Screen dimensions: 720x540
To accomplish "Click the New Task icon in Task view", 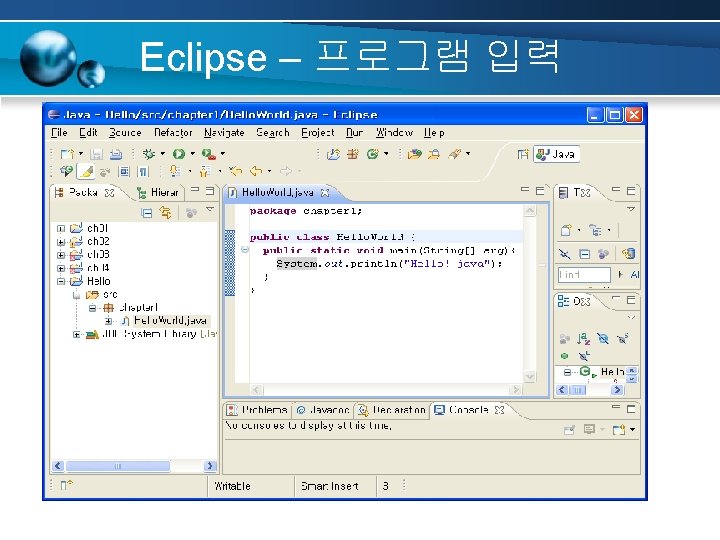I will (566, 230).
